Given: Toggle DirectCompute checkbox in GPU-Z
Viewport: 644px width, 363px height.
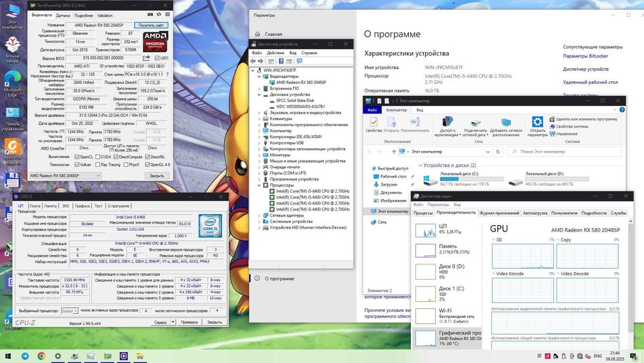Looking at the screenshot, I should tap(116, 157).
